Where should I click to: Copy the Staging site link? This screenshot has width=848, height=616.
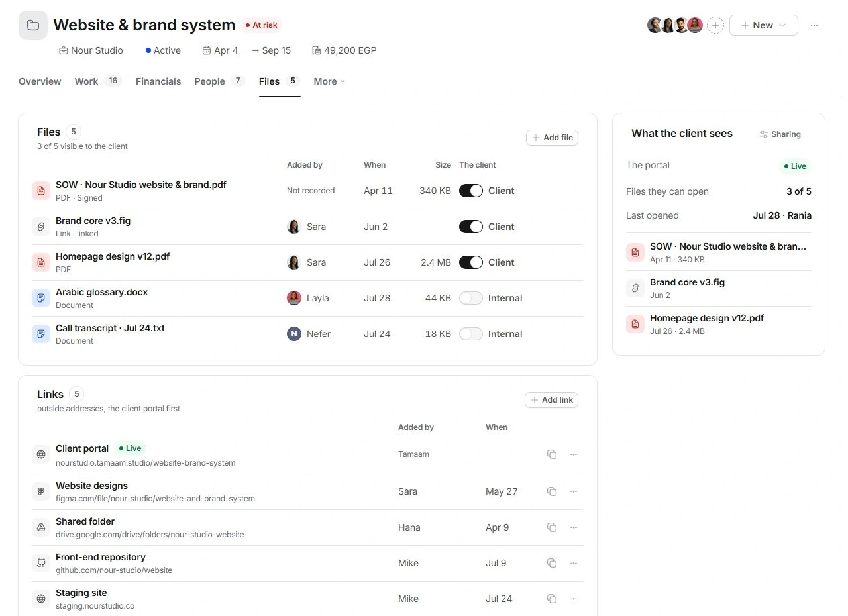[552, 599]
